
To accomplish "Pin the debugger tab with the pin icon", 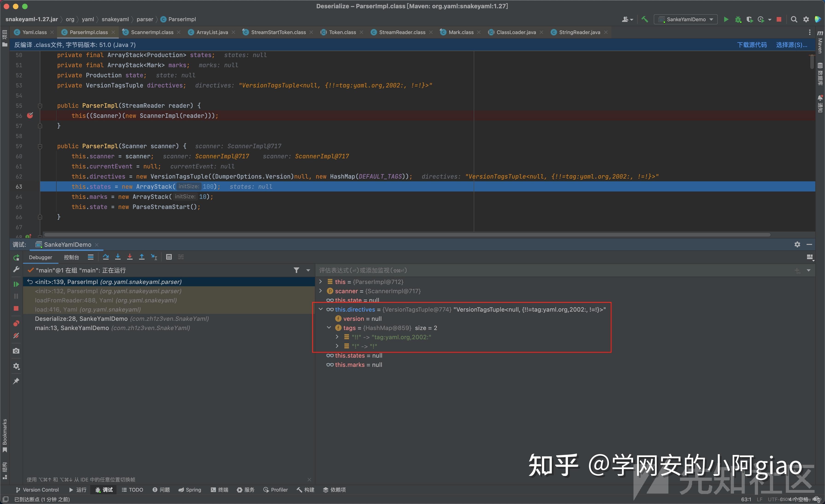I will pyautogui.click(x=16, y=381).
